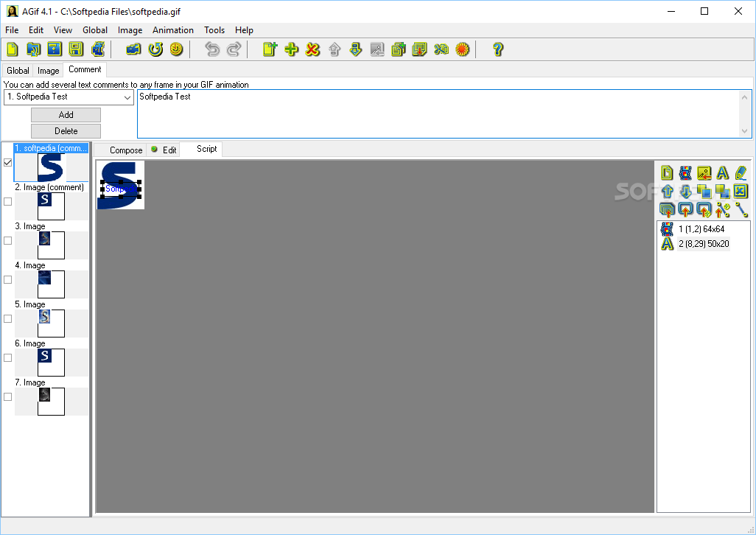Viewport: 756px width, 535px height.
Task: Switch to the Global properties tab
Action: pyautogui.click(x=18, y=70)
